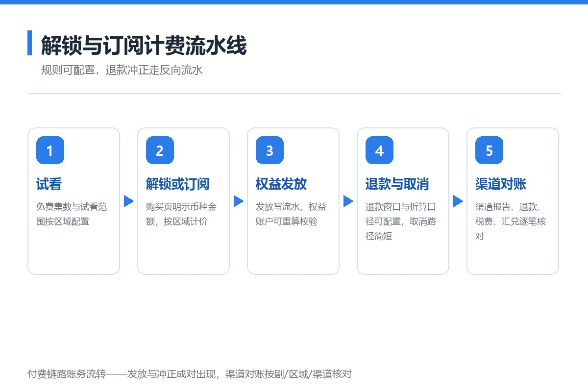Click arrow between 退款与取消 and 渠道对账
Screen dimensions: 588x392
pyautogui.click(x=458, y=201)
